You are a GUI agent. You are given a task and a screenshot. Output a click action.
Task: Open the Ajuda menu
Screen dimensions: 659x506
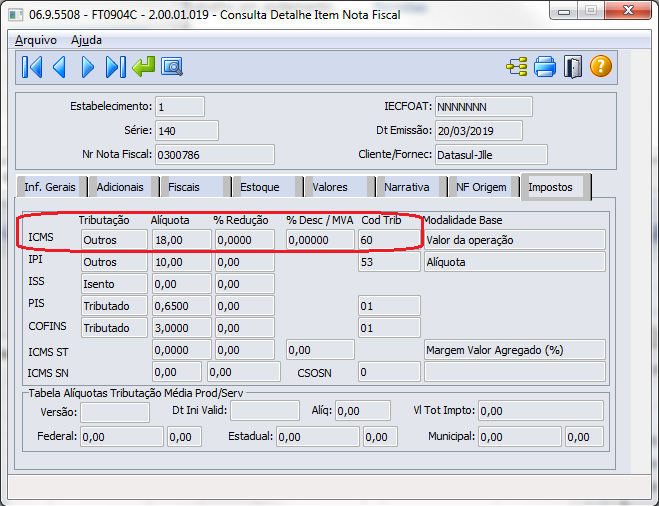click(86, 40)
